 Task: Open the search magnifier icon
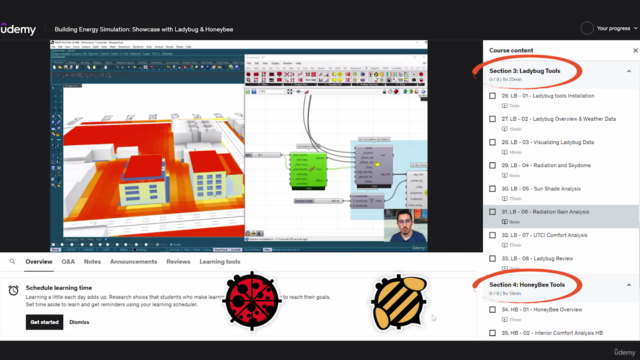[12, 262]
